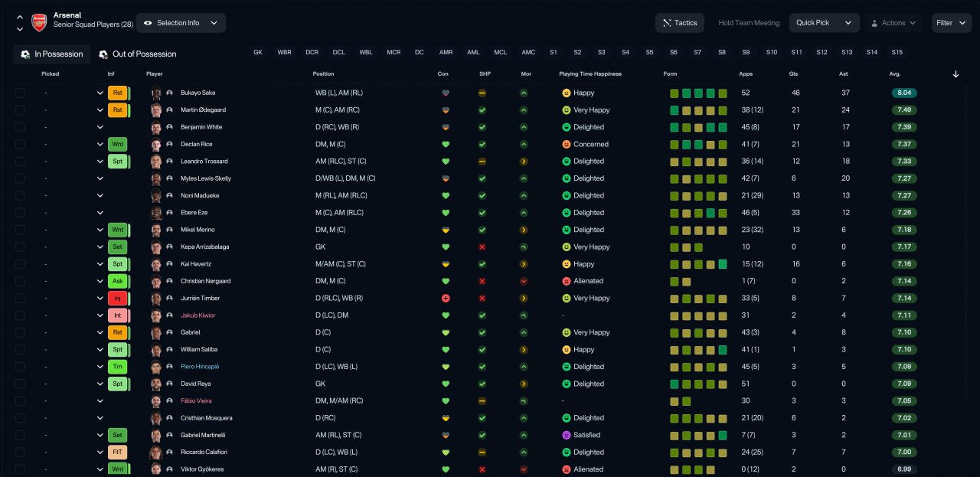Image resolution: width=980 pixels, height=477 pixels.
Task: Open the Quick Pick dropdown
Action: pos(824,23)
